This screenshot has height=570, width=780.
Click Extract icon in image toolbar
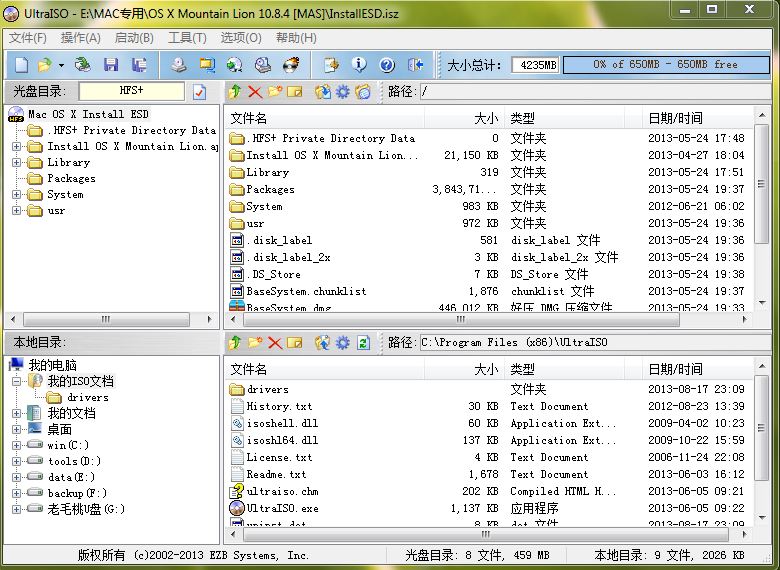[323, 92]
